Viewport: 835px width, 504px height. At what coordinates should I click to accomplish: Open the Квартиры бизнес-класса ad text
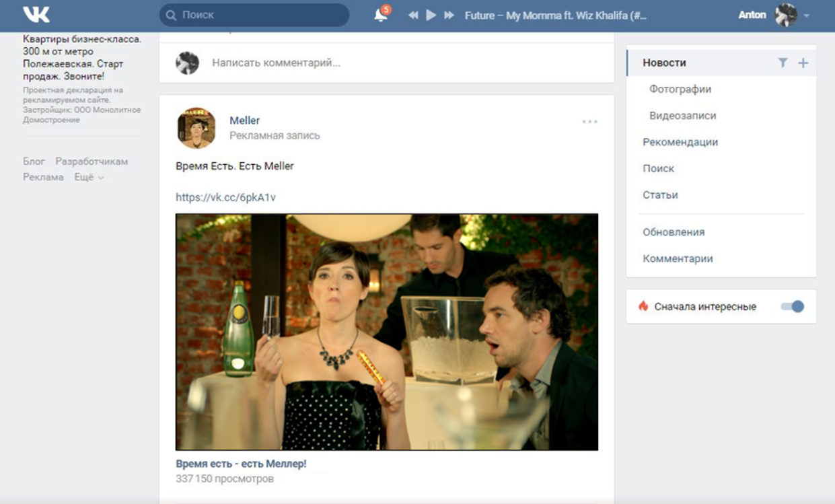[82, 57]
